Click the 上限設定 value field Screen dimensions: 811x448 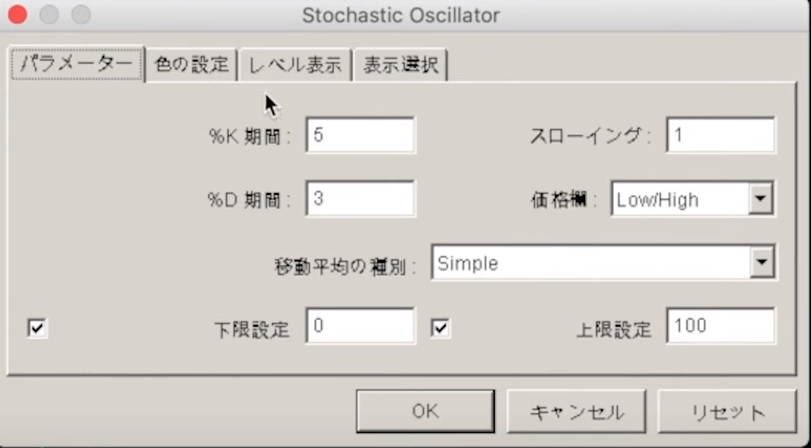[x=721, y=326]
